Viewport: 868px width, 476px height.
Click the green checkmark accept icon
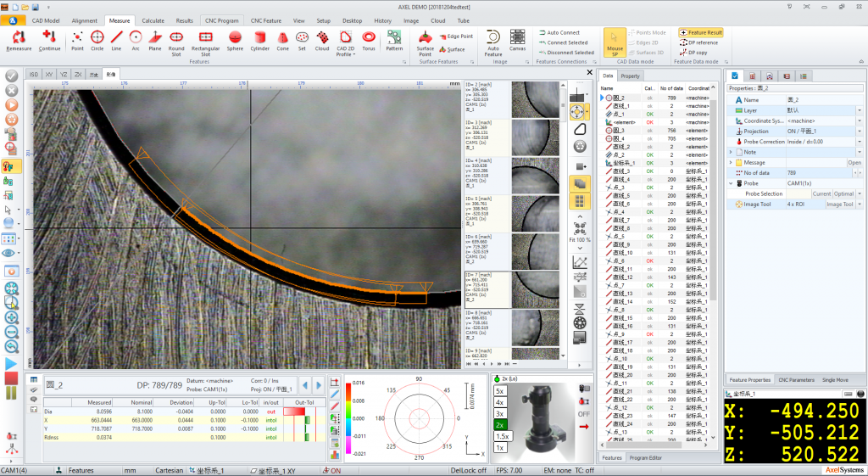coord(11,76)
